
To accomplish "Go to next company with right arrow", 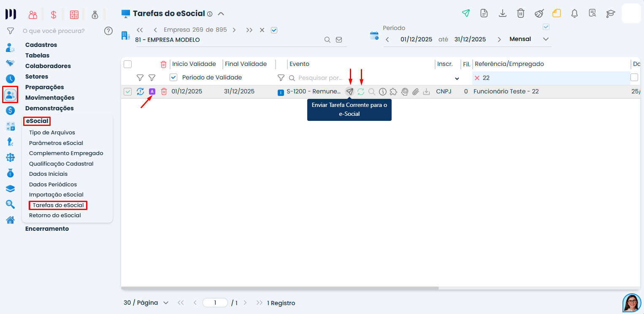I will 234,30.
